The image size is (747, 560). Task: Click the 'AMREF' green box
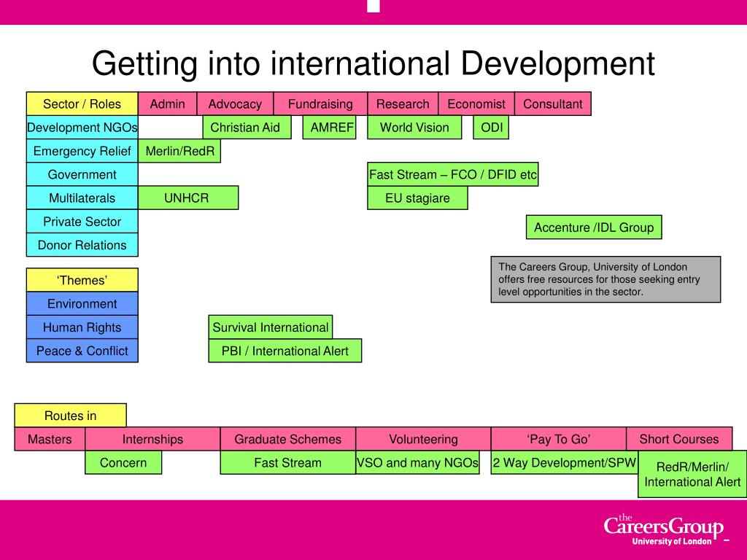[x=329, y=127]
